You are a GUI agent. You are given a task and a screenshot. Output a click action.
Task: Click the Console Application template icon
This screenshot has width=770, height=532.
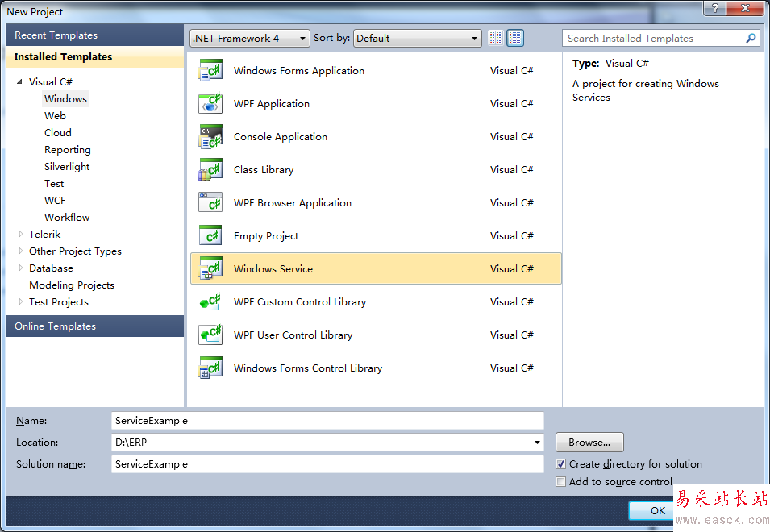(210, 136)
